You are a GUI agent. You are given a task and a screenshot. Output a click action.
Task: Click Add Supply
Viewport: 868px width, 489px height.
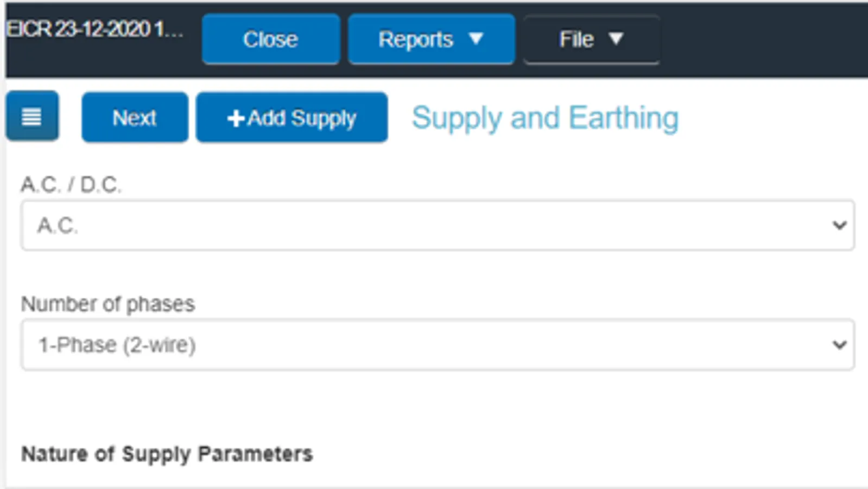click(x=292, y=118)
